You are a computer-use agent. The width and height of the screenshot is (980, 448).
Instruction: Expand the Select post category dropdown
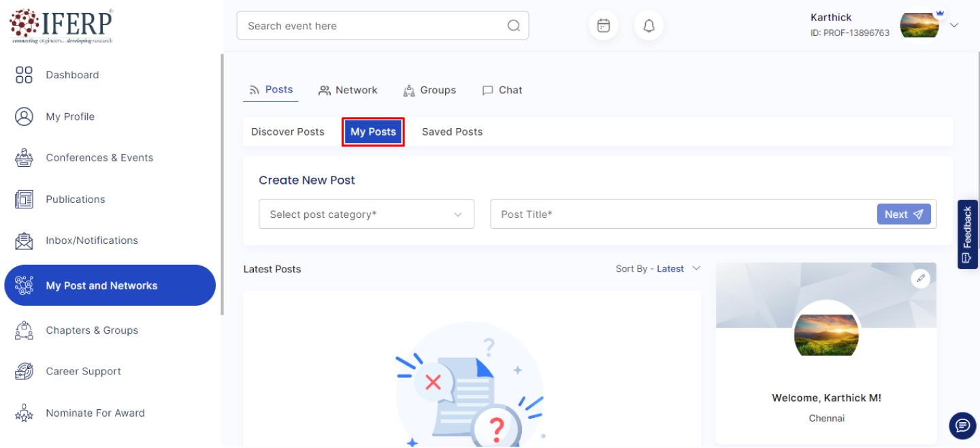pyautogui.click(x=366, y=214)
